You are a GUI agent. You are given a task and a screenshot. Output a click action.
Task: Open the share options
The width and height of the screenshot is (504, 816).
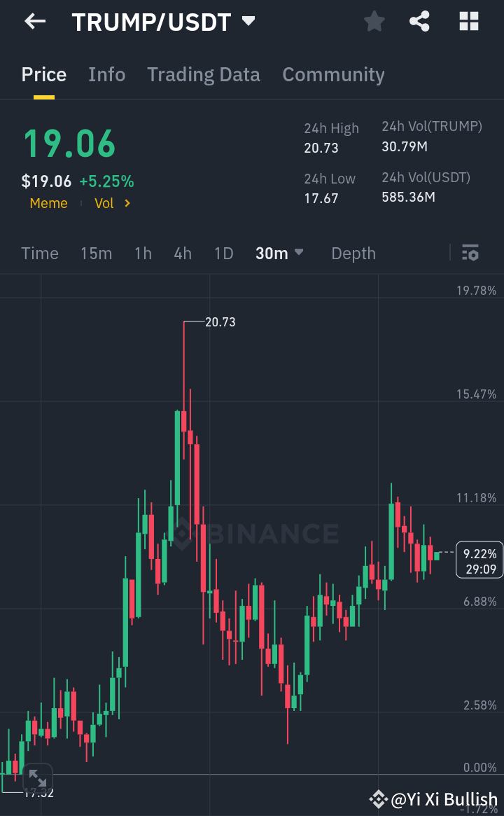tap(419, 21)
